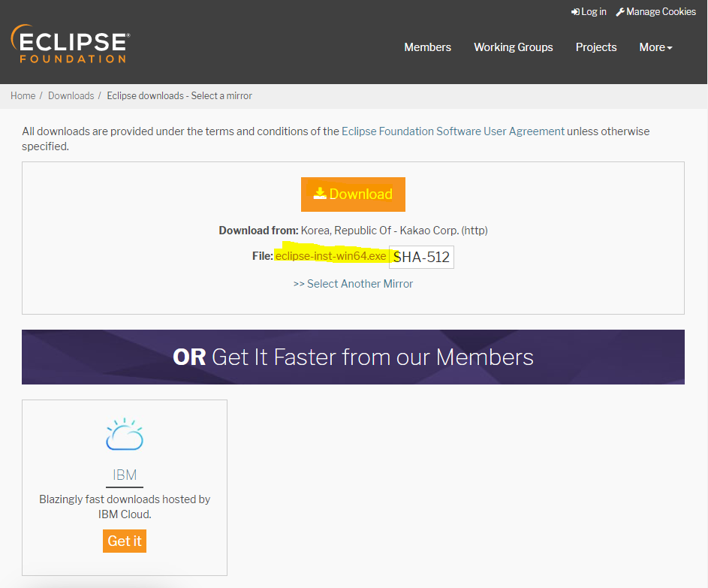
Task: Click the 'OR Get It Faster from our Members' banner
Action: point(353,357)
